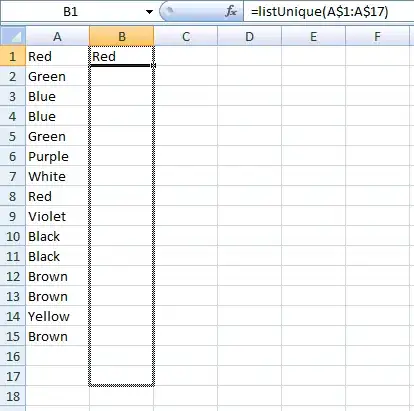This screenshot has width=414, height=411.
Task: Click cell A8 containing Red
Action: (x=57, y=196)
